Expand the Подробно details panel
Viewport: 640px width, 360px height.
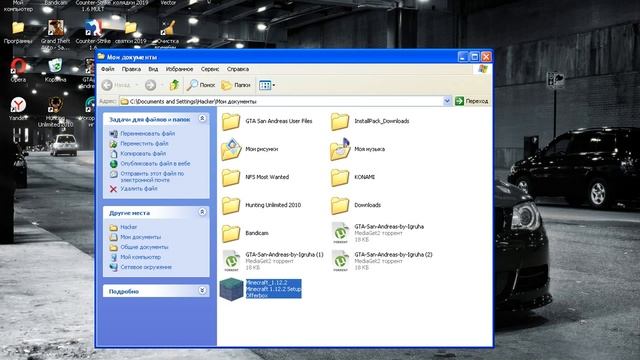[x=202, y=290]
